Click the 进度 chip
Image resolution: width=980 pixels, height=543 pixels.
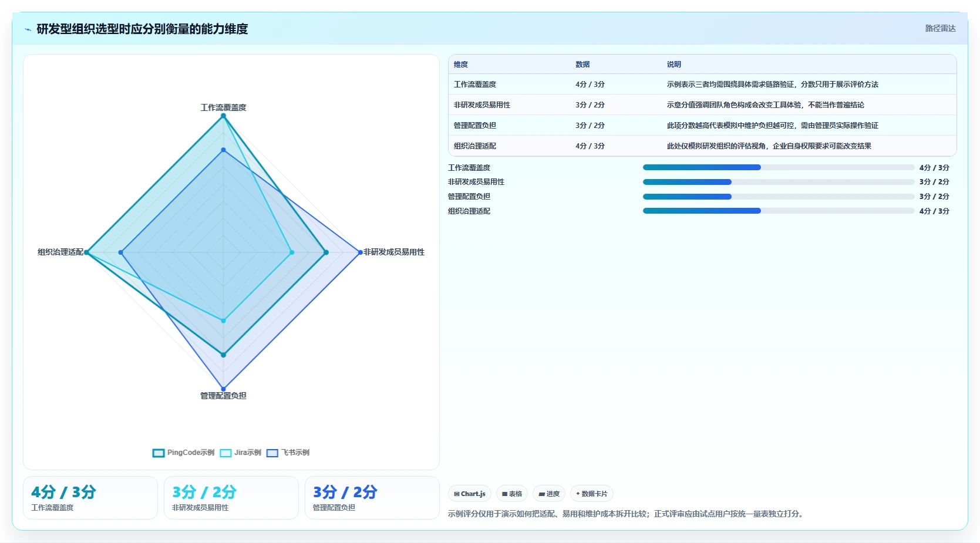(549, 494)
